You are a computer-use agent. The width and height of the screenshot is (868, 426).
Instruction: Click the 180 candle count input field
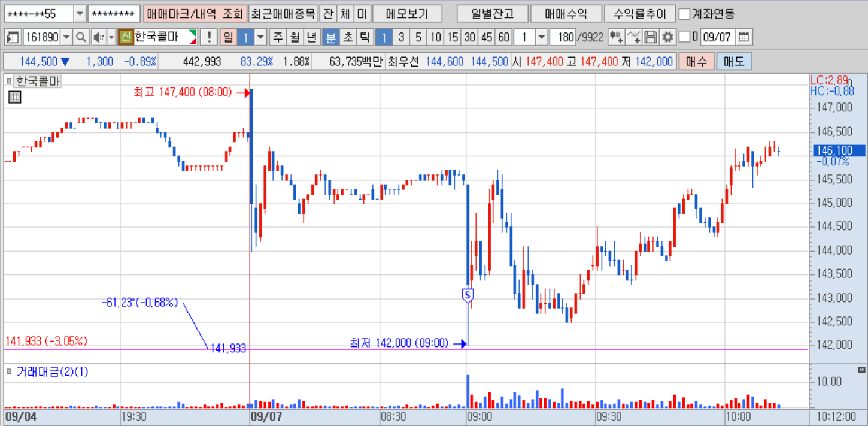563,37
